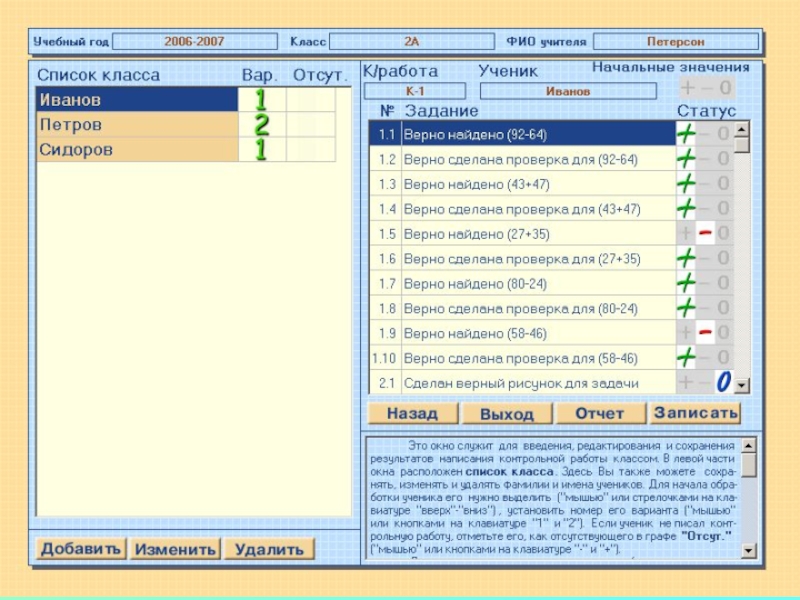Click the blue zero on task 2.1
This screenshot has width=800, height=600.
[723, 382]
